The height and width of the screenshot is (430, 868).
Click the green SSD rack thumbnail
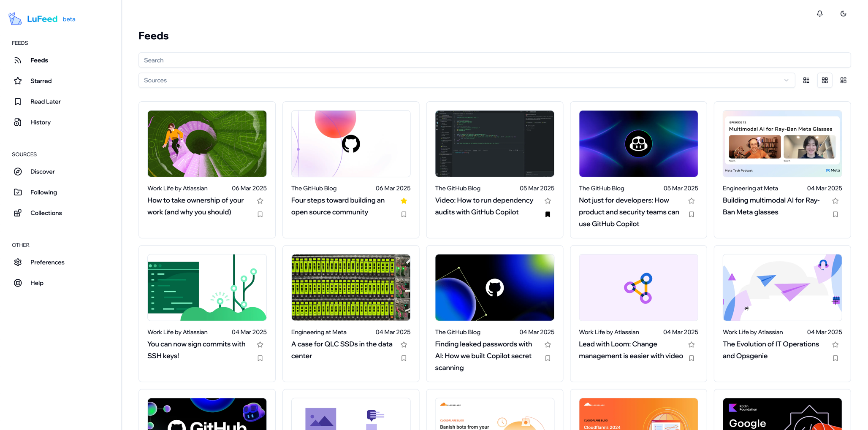(351, 288)
